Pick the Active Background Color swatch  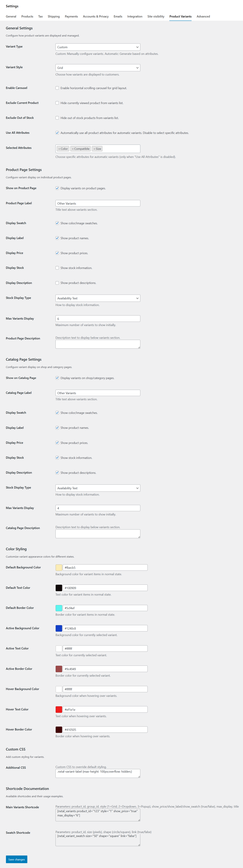[x=59, y=628]
